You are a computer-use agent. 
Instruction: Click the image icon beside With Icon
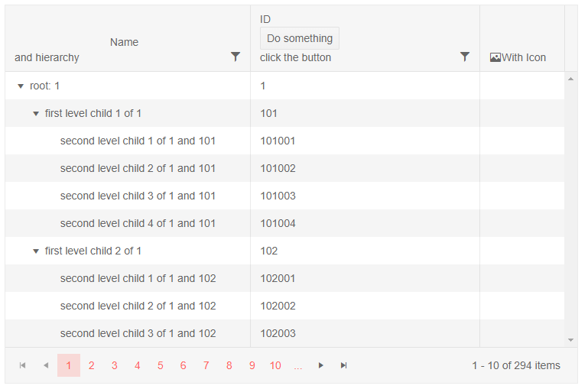coord(495,57)
